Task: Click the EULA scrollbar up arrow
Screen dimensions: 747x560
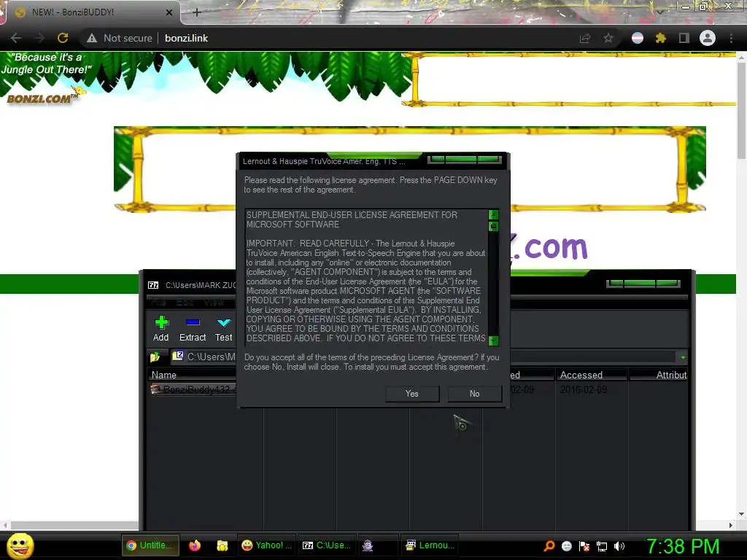Action: pos(494,214)
